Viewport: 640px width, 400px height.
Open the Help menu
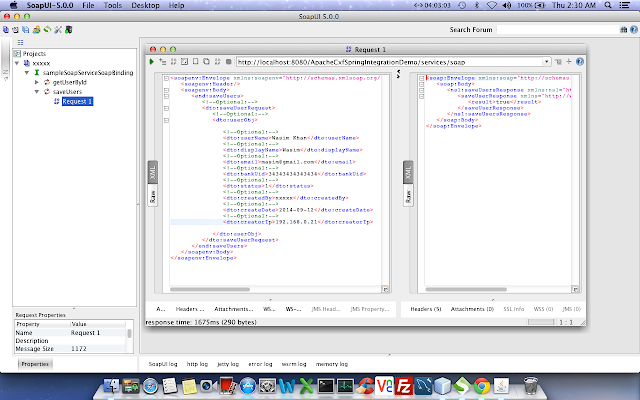176,5
